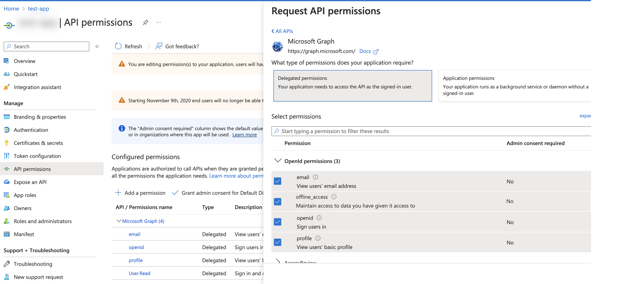644x284 pixels.
Task: Collapse the Microsoft Graph (4) group chevron
Action: pyautogui.click(x=119, y=221)
